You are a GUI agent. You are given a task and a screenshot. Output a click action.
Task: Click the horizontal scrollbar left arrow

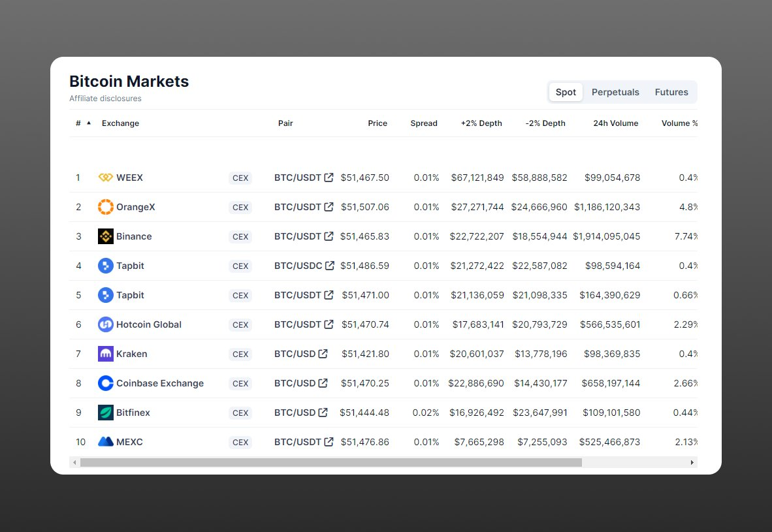74,462
